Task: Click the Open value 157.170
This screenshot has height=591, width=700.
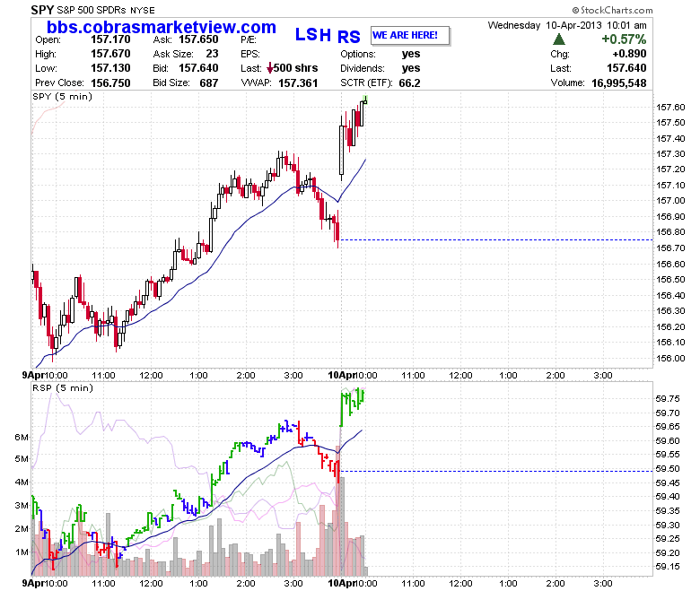Action: [110, 39]
